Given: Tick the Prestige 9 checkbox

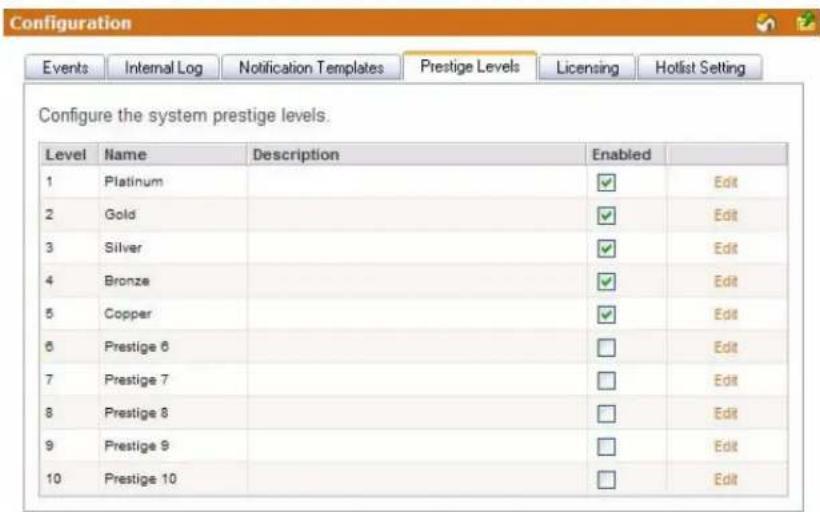Looking at the screenshot, I should (606, 447).
